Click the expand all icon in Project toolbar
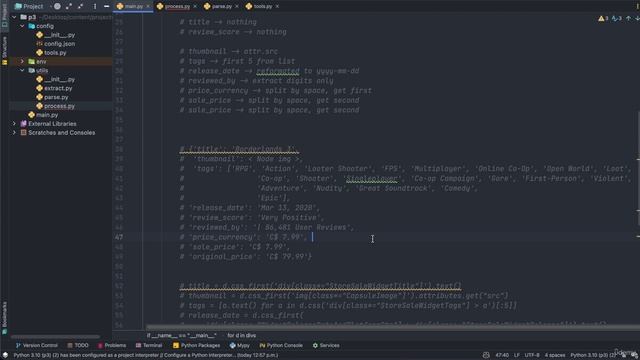The width and height of the screenshot is (640, 360). pos(69,6)
